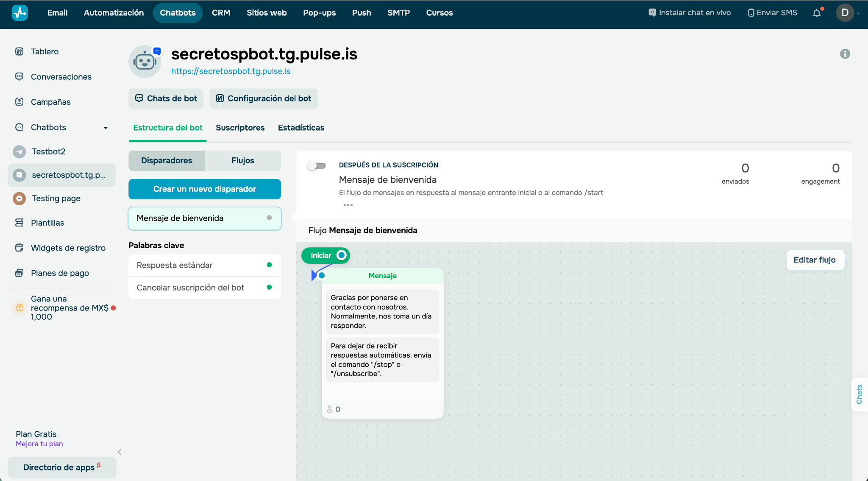Open the three-dots trigger options menu

pyautogui.click(x=348, y=205)
